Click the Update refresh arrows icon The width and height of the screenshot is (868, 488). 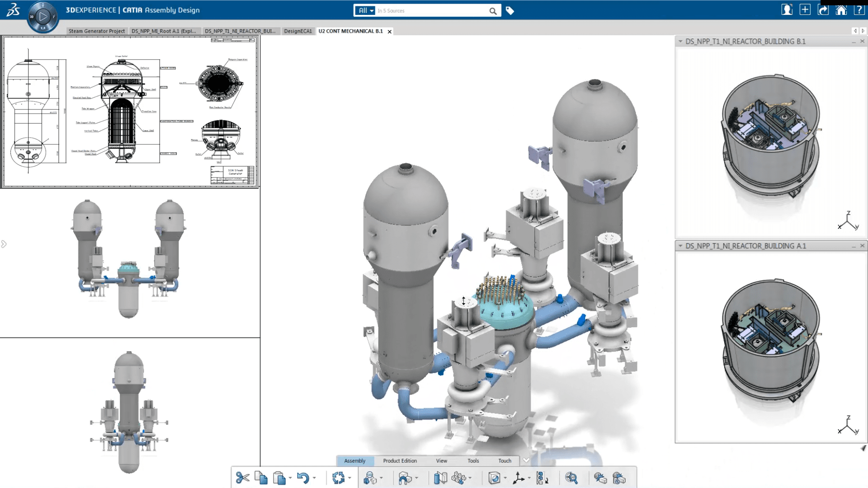point(338,478)
